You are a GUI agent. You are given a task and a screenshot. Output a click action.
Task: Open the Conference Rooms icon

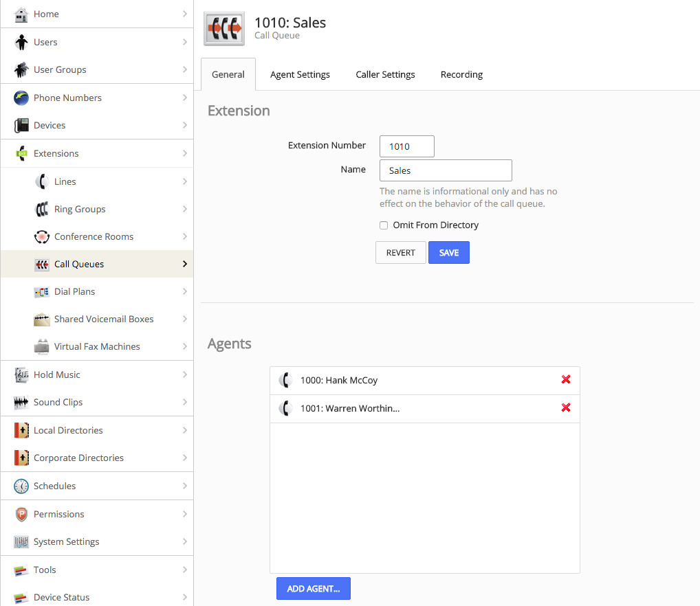click(x=41, y=236)
